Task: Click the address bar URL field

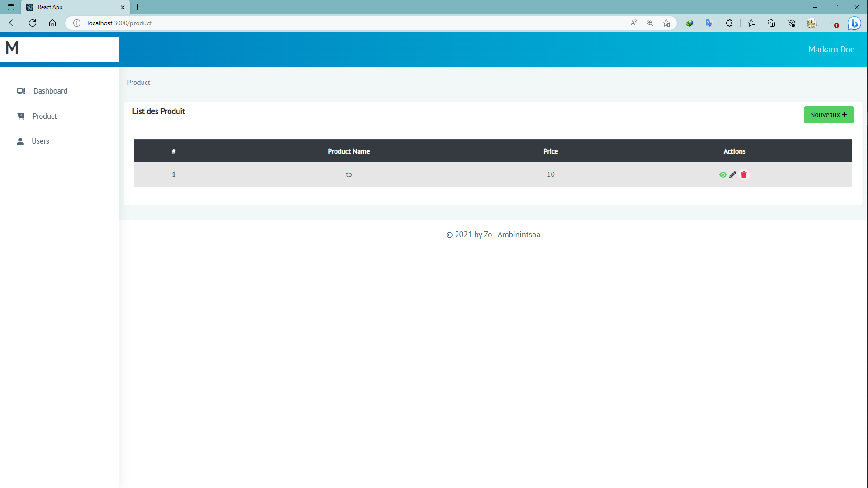Action: point(316,23)
